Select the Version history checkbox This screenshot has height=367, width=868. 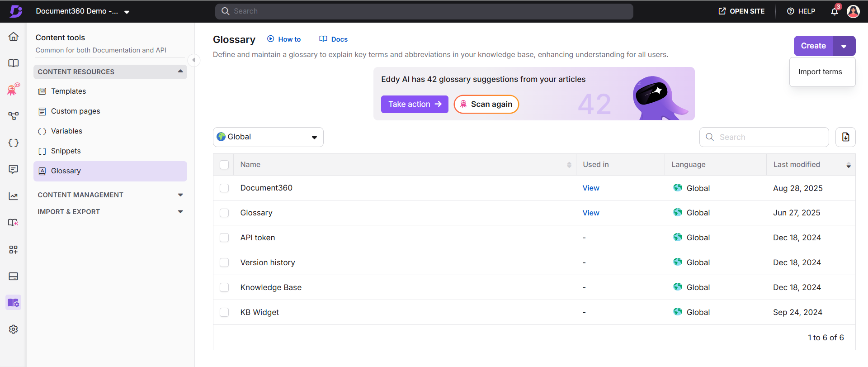224,262
